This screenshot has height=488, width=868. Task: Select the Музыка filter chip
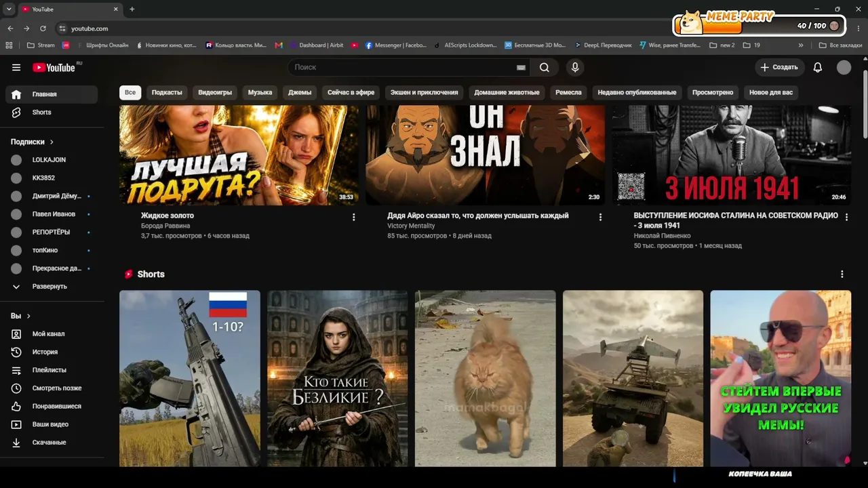(260, 92)
